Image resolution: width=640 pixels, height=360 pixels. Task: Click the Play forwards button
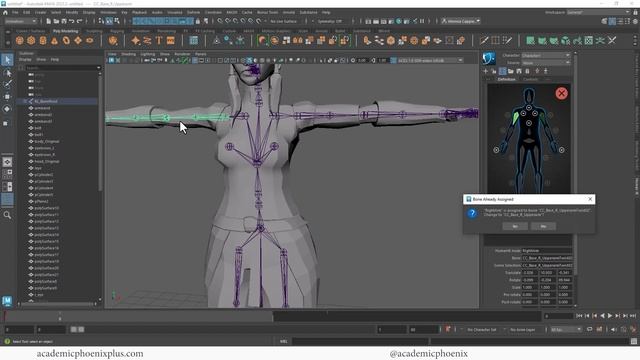[x=610, y=316]
